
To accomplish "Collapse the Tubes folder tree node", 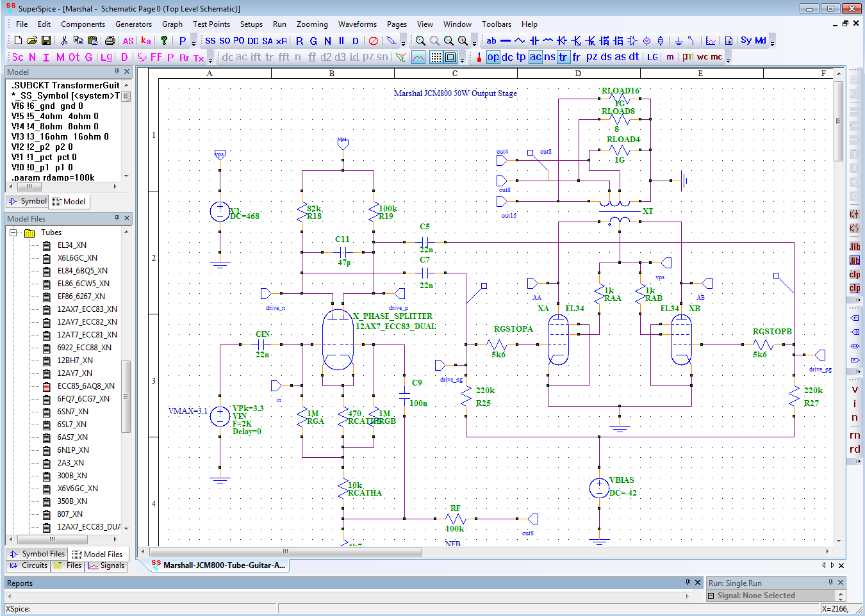I will [x=13, y=232].
